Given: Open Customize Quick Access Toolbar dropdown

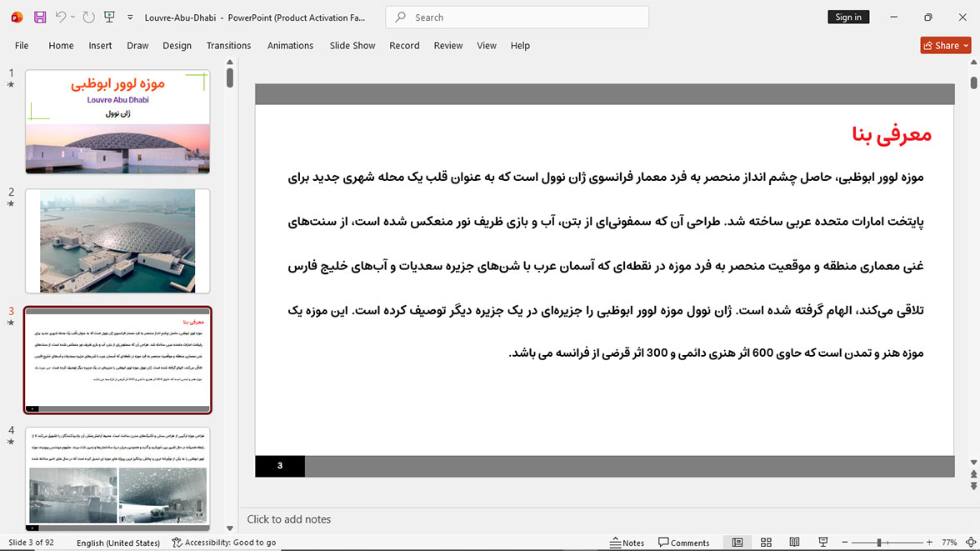Looking at the screenshot, I should pos(130,18).
